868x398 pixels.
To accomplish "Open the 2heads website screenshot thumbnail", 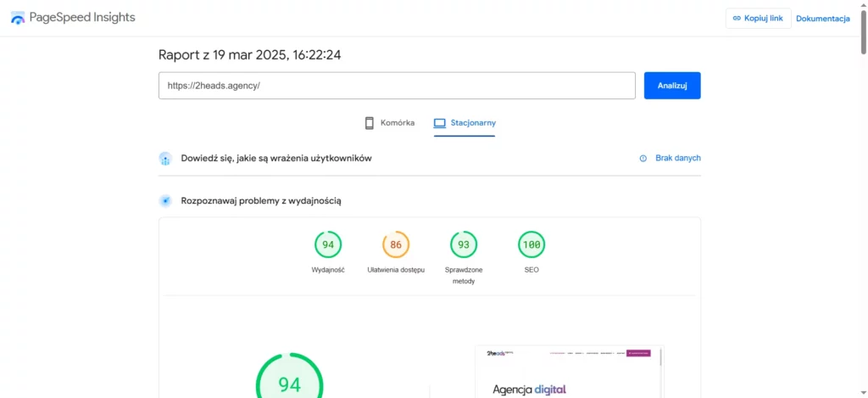I will pos(570,372).
